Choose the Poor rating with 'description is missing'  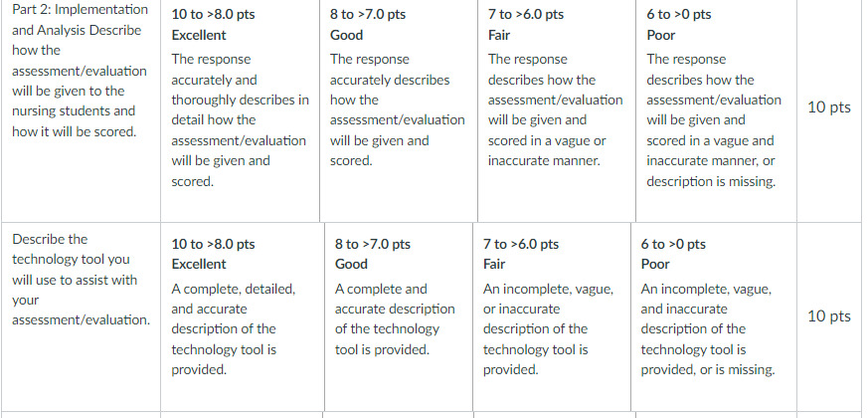coord(716,110)
